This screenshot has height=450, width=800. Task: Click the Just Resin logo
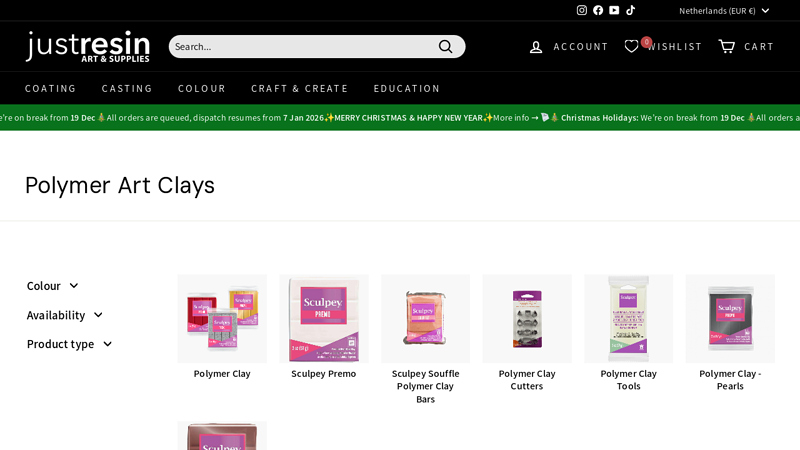click(88, 46)
